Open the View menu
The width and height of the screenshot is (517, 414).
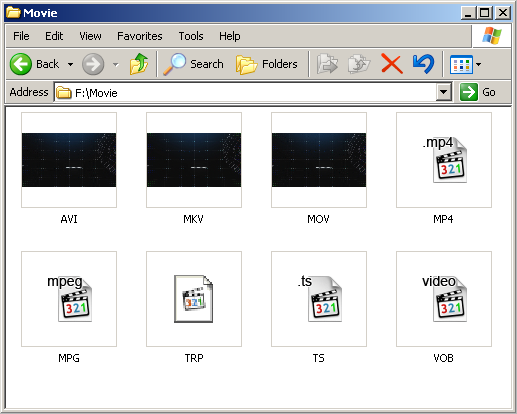(x=90, y=36)
